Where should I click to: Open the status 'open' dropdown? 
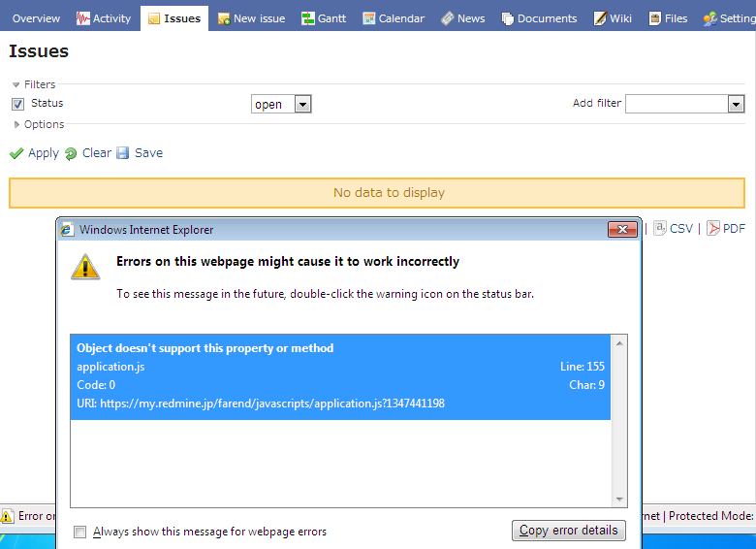pos(281,104)
